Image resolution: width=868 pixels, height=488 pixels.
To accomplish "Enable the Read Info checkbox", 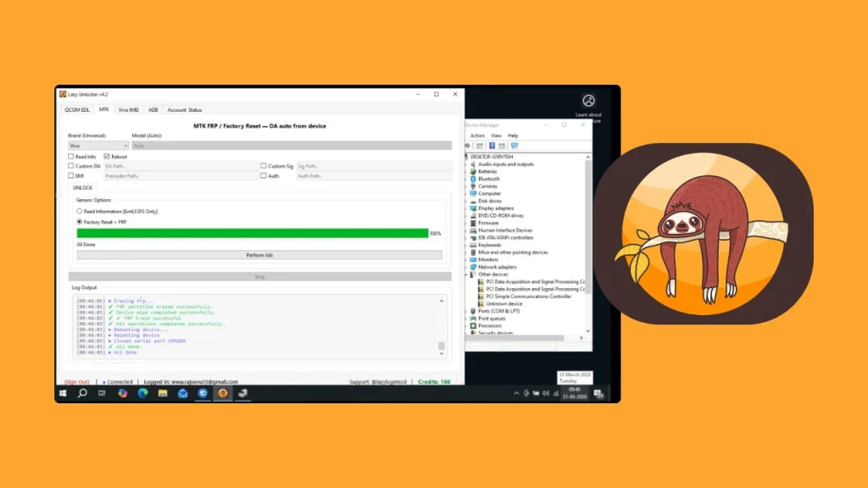I will tap(71, 157).
